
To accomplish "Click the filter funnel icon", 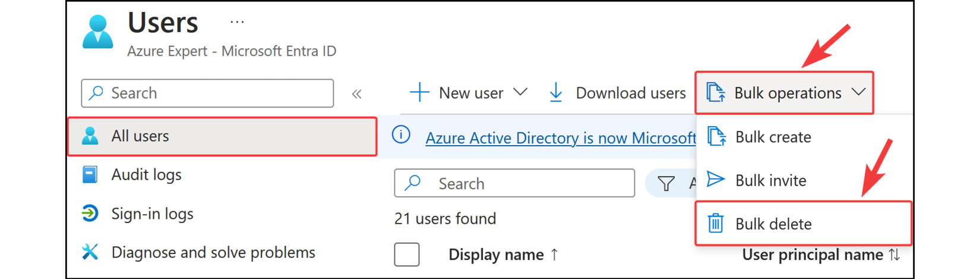I will pos(666,184).
